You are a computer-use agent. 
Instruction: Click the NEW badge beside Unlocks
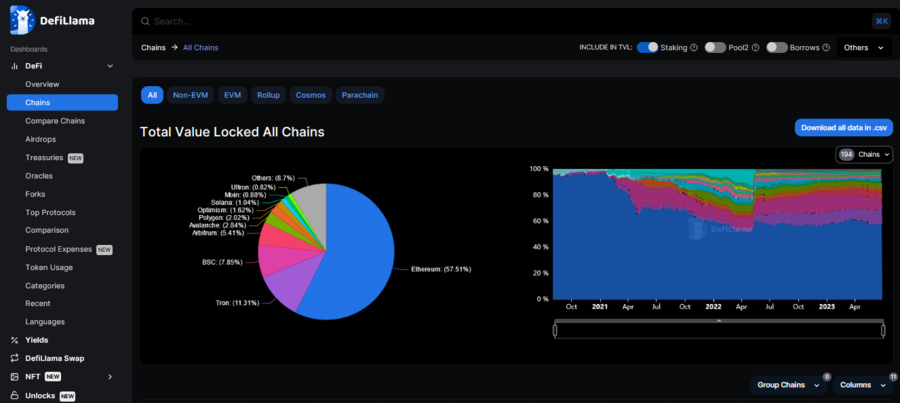click(x=68, y=396)
